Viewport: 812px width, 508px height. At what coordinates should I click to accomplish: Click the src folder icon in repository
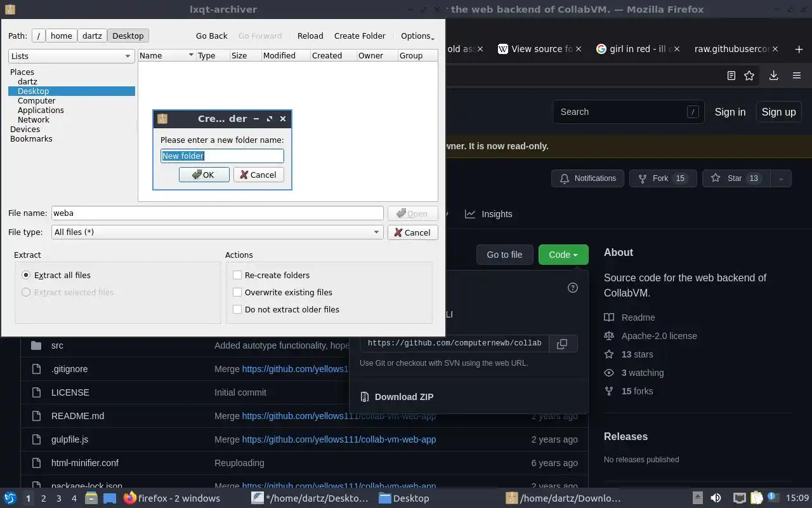[36, 345]
